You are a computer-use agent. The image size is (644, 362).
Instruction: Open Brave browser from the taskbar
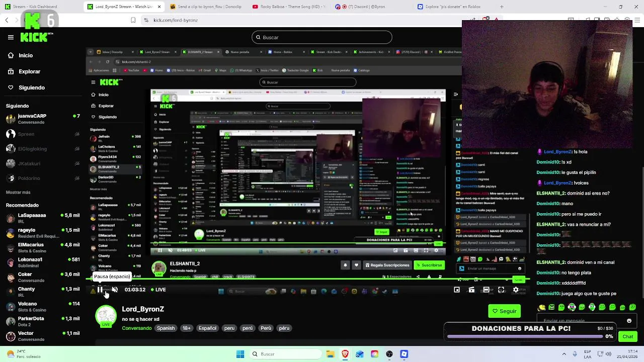(345, 354)
